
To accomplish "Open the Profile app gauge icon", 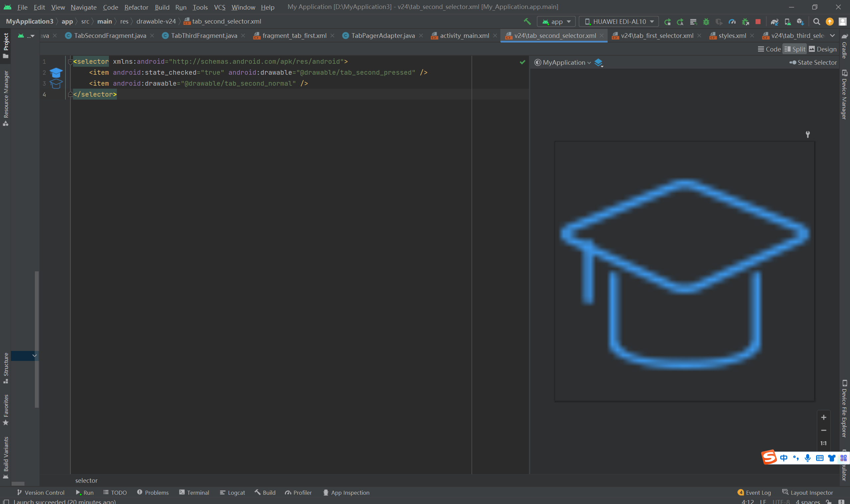I will pyautogui.click(x=732, y=21).
